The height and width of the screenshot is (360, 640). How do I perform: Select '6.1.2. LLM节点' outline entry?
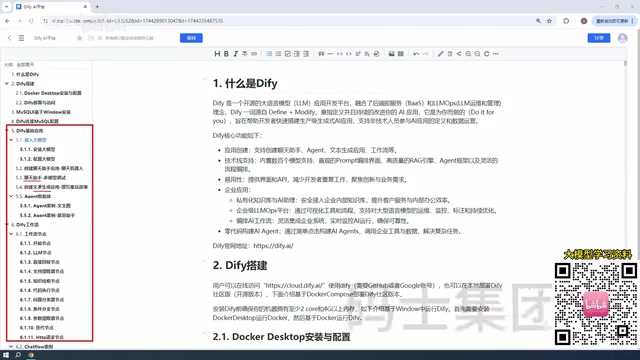(36, 253)
